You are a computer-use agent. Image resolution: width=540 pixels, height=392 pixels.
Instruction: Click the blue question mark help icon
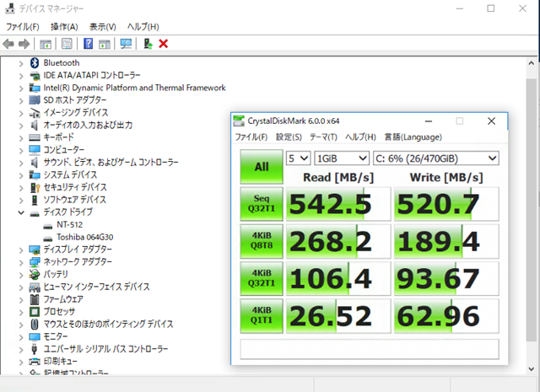pos(88,43)
